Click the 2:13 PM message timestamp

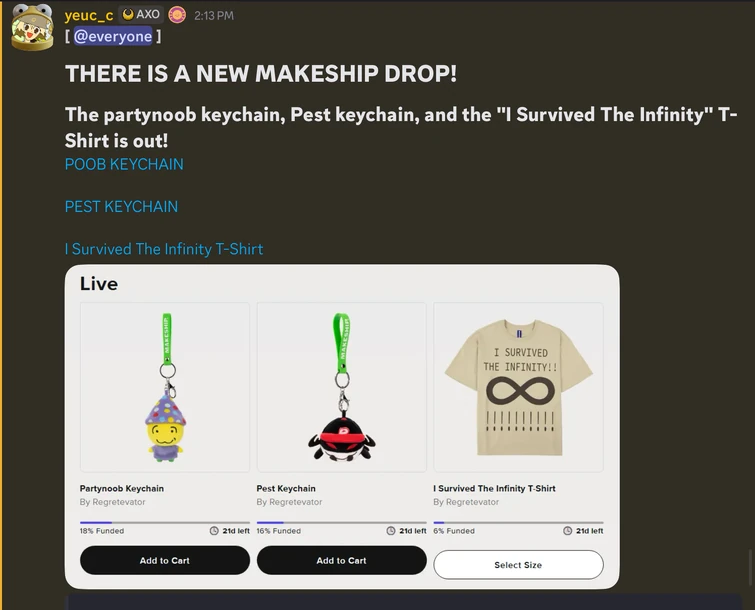213,16
